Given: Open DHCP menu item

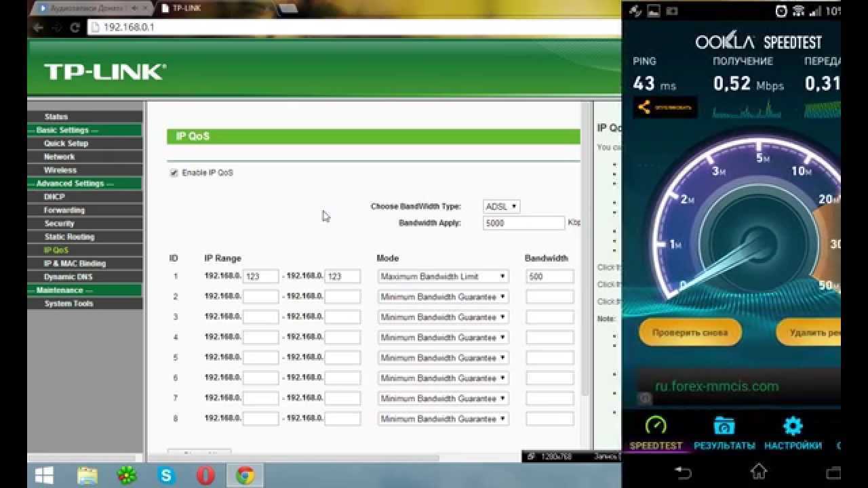Looking at the screenshot, I should point(54,197).
